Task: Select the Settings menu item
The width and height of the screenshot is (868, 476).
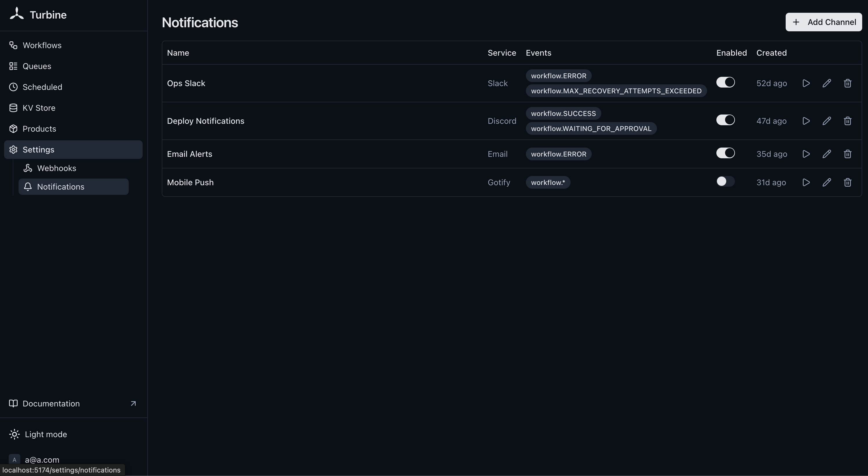Action: coord(73,150)
